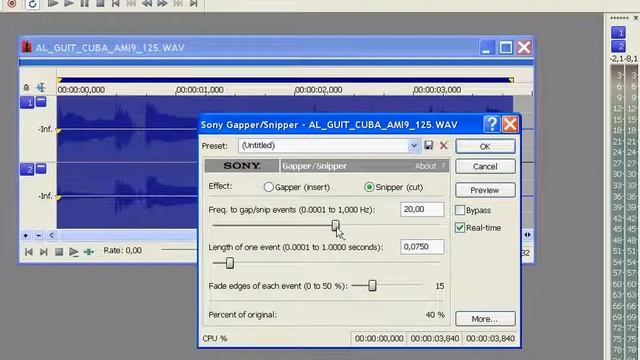Click Play in the data window transport
This screenshot has height=360, width=640.
(73, 252)
